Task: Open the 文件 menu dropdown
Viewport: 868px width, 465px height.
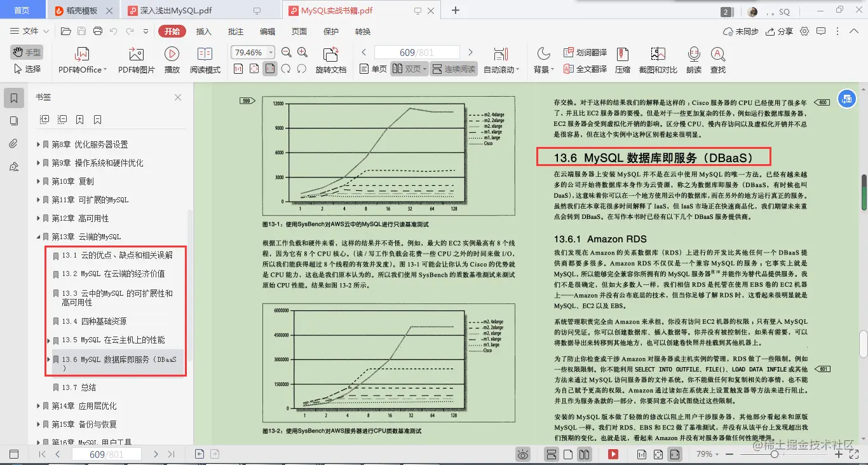Action: click(29, 31)
